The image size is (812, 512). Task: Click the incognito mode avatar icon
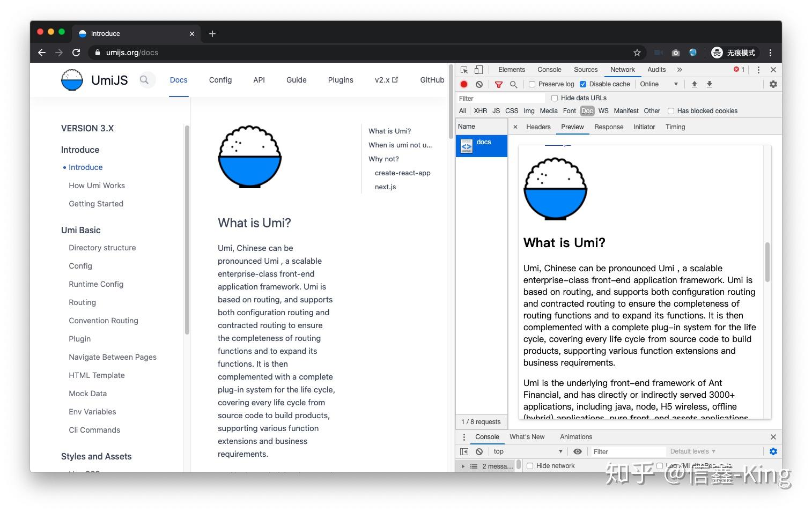click(x=717, y=53)
